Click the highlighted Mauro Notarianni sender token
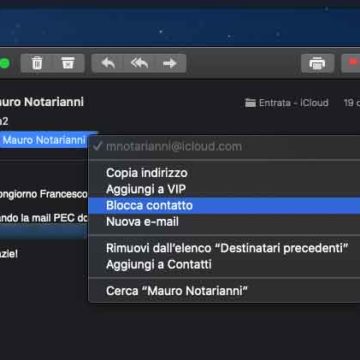 click(43, 140)
